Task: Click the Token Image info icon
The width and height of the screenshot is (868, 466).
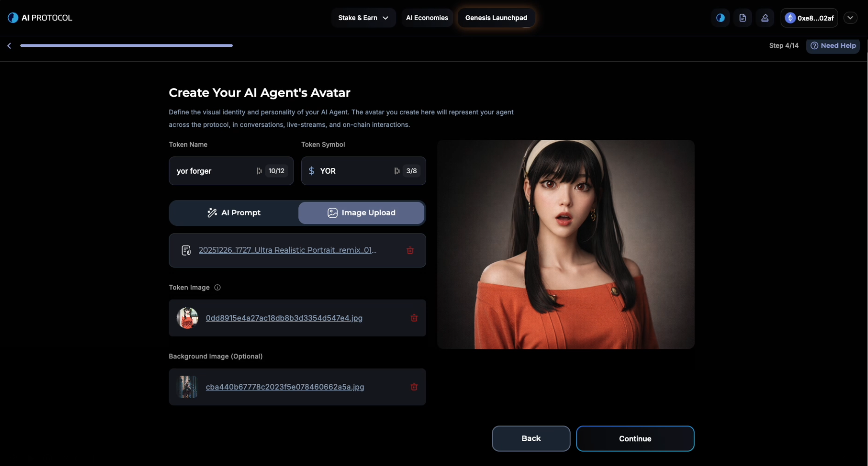Action: tap(217, 288)
